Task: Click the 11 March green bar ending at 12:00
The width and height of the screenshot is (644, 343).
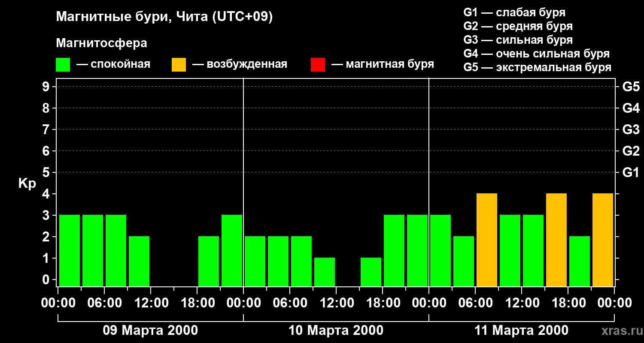Action: coord(510,250)
